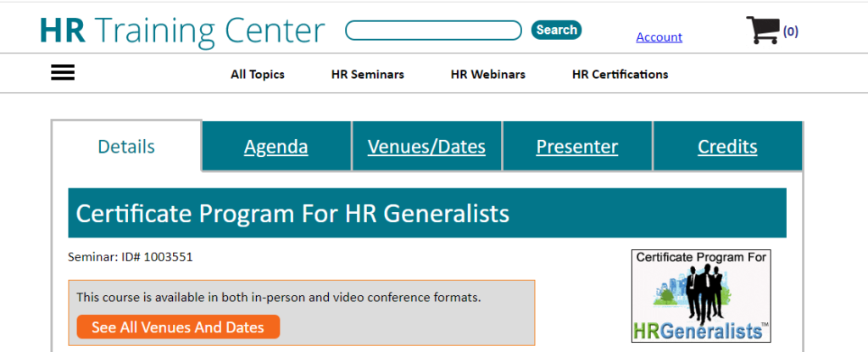Click the Certificate Program For HR Generalists heading
The height and width of the screenshot is (352, 868).
point(292,214)
